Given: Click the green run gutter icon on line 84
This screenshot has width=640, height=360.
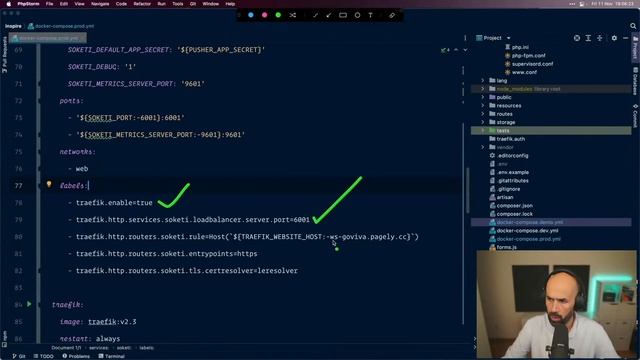Looking at the screenshot, I should (29, 304).
